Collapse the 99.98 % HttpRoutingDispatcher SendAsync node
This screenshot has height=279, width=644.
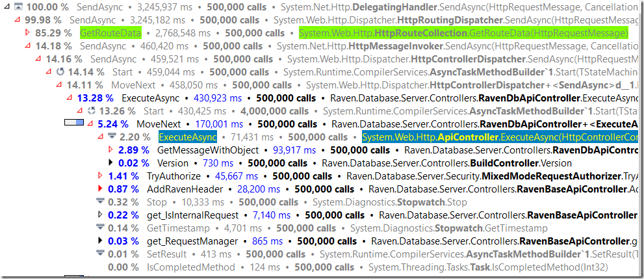tap(17, 20)
